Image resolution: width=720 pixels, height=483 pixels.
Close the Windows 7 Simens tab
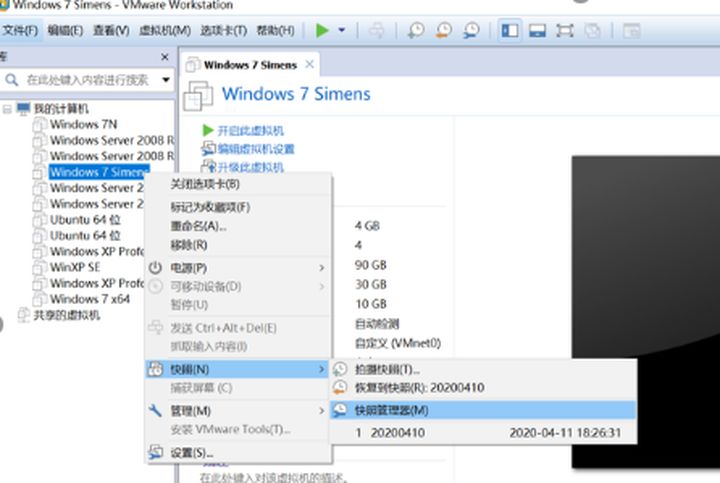310,64
